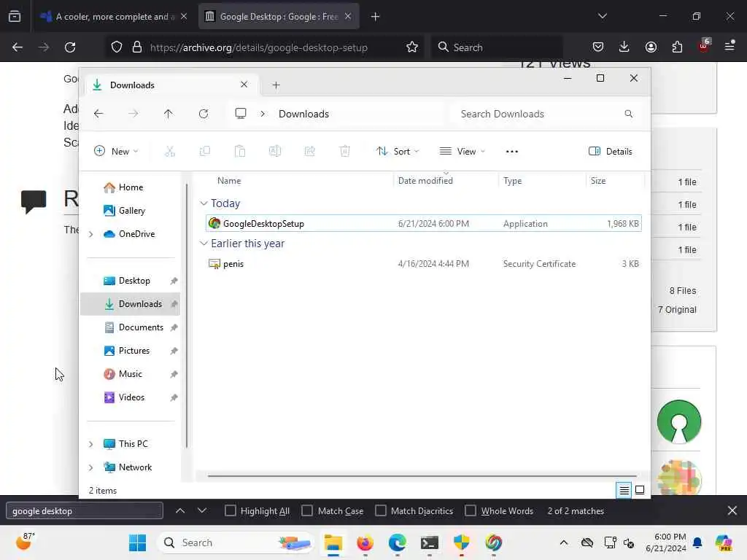Open Videos folder in sidebar
This screenshot has width=747, height=560.
coord(130,397)
